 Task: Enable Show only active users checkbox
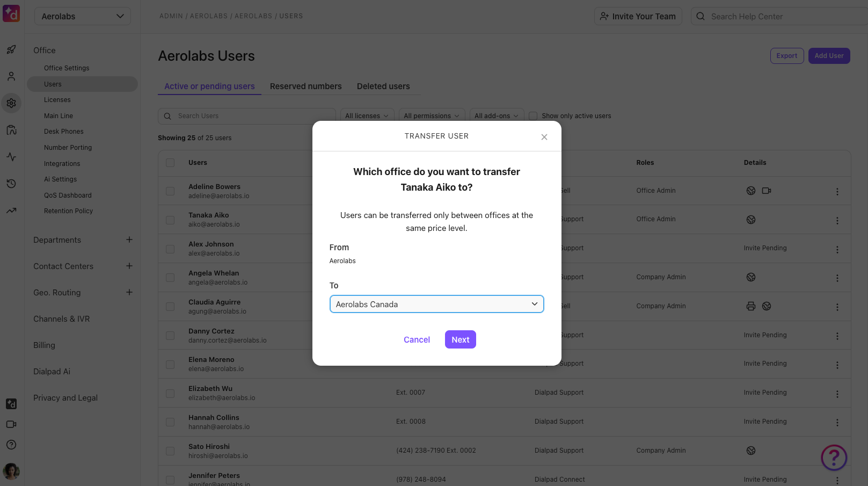[x=533, y=116]
